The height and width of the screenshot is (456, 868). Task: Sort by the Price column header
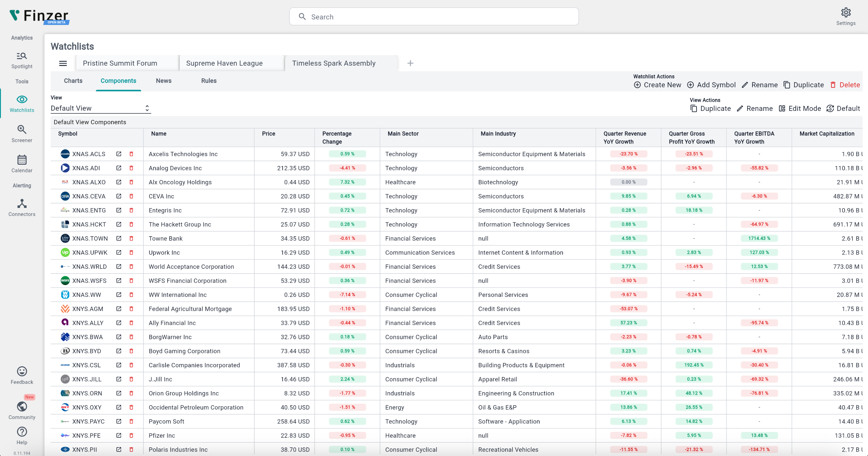click(268, 134)
